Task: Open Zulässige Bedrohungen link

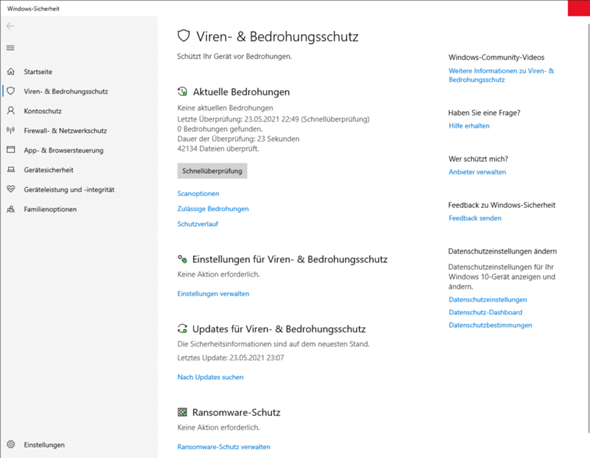Action: 213,208
